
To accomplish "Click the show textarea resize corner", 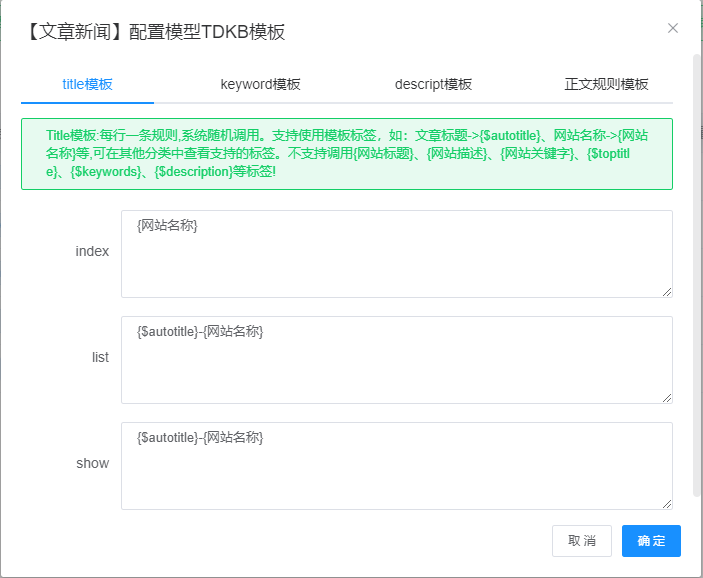I will (666, 503).
